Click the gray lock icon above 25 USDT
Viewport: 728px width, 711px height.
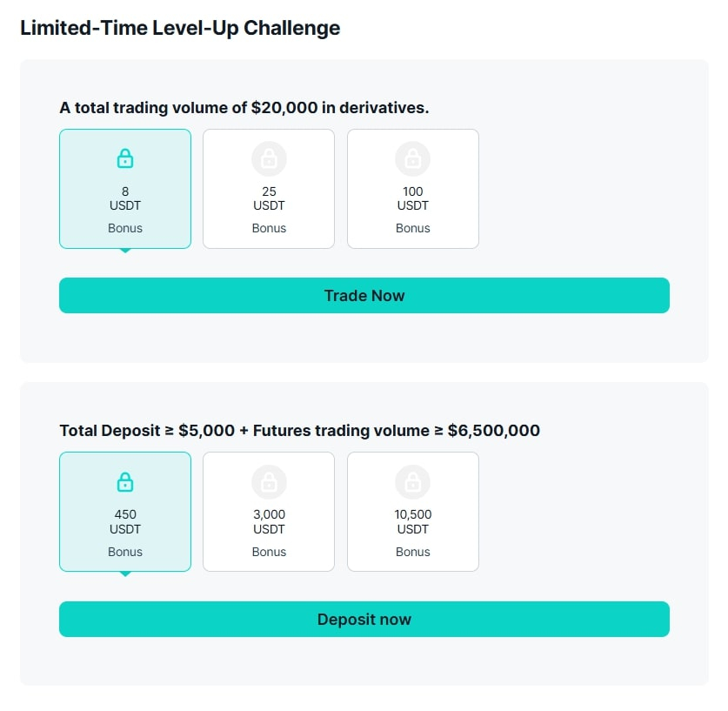point(269,158)
